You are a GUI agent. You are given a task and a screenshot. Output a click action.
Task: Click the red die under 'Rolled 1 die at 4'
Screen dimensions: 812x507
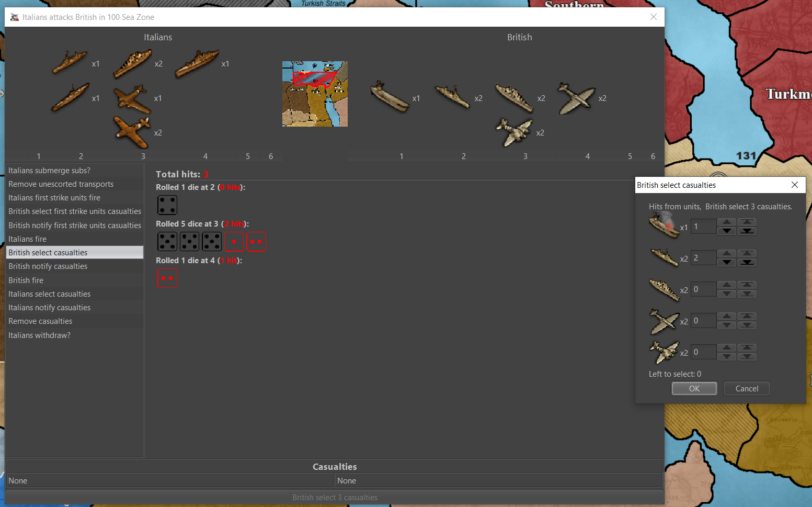pyautogui.click(x=167, y=278)
